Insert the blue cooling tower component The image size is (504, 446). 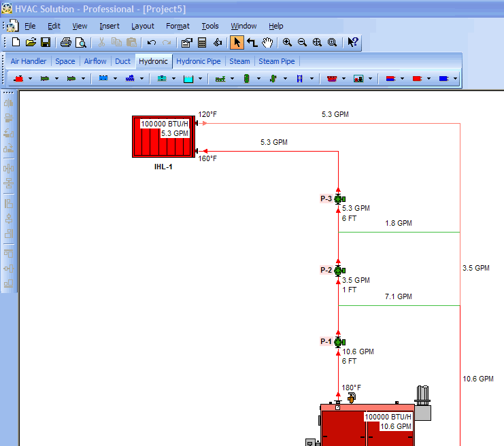click(x=130, y=78)
